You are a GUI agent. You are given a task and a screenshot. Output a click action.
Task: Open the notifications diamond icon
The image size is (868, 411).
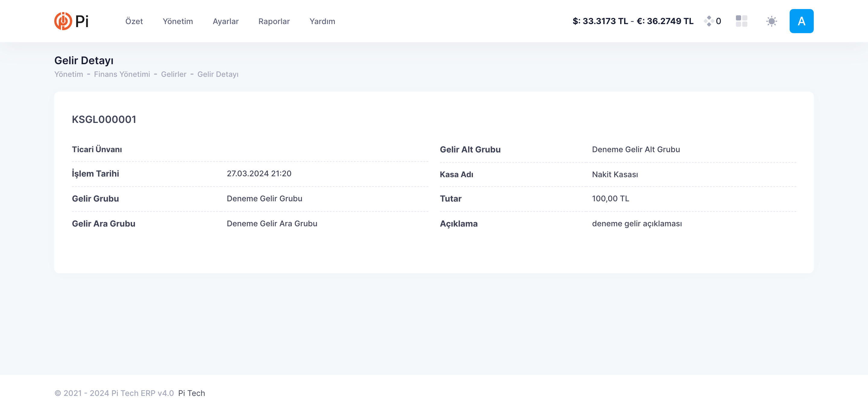click(x=709, y=21)
